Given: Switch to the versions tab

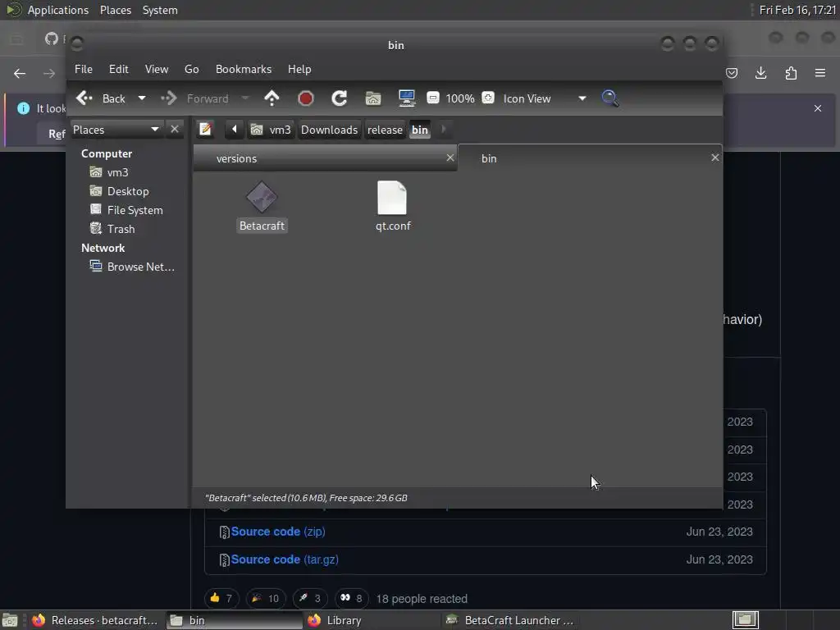Looking at the screenshot, I should pyautogui.click(x=325, y=158).
